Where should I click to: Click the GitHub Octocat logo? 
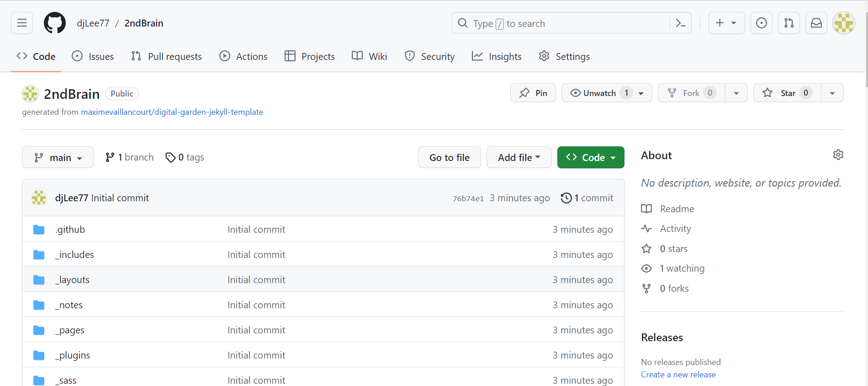pyautogui.click(x=55, y=23)
